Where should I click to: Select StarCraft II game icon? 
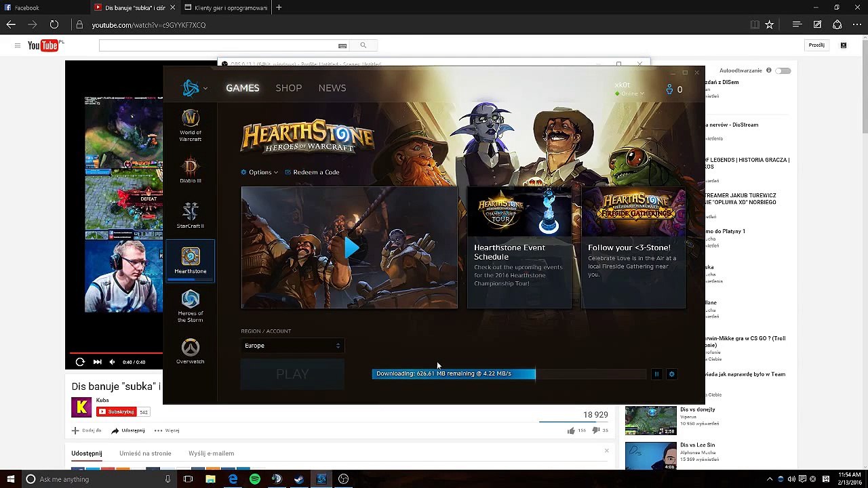[x=191, y=216]
